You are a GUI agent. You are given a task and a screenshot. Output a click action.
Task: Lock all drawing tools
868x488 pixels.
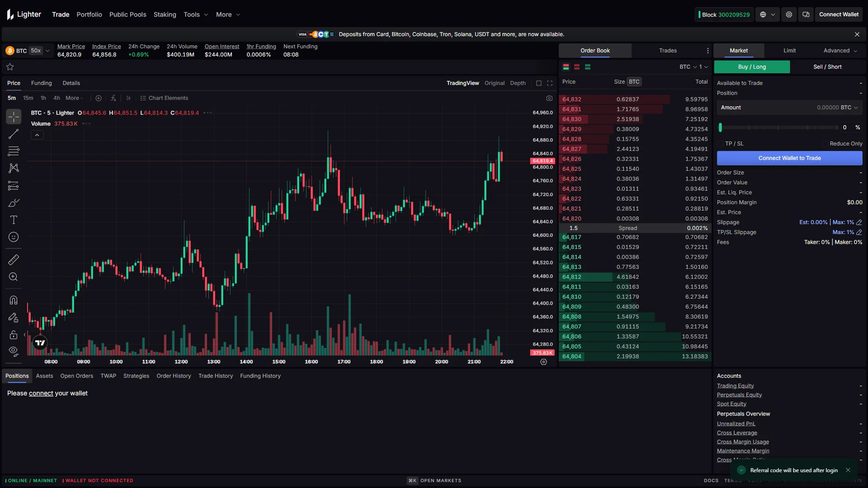coord(14,335)
